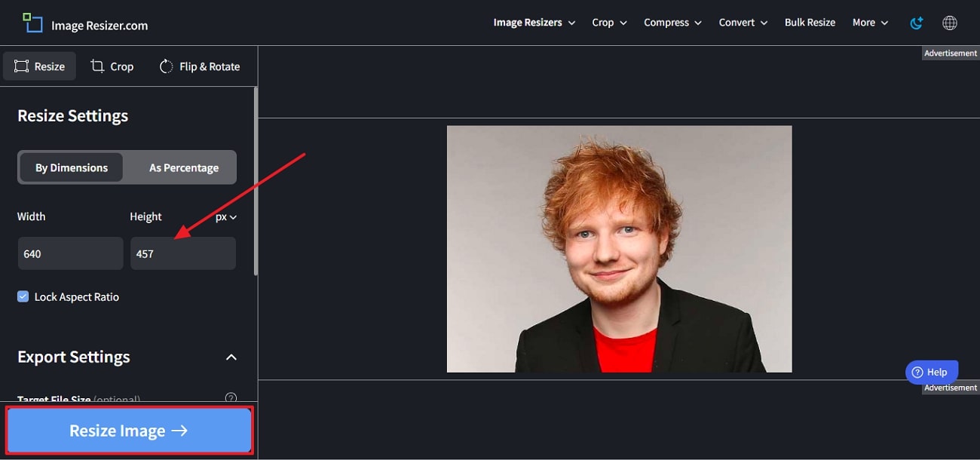This screenshot has height=460, width=980.
Task: Click the Bulk Resize link
Action: pyautogui.click(x=810, y=23)
